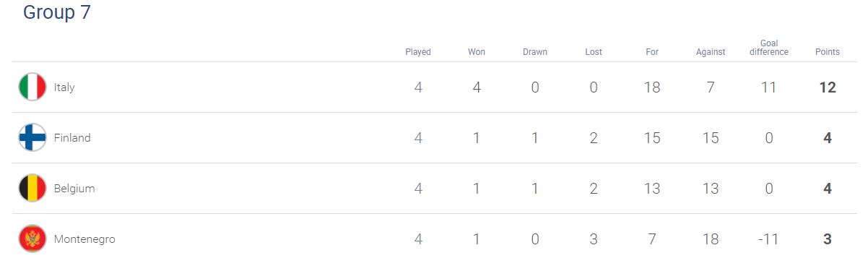The height and width of the screenshot is (266, 868).
Task: Open the Finland team link
Action: point(72,138)
